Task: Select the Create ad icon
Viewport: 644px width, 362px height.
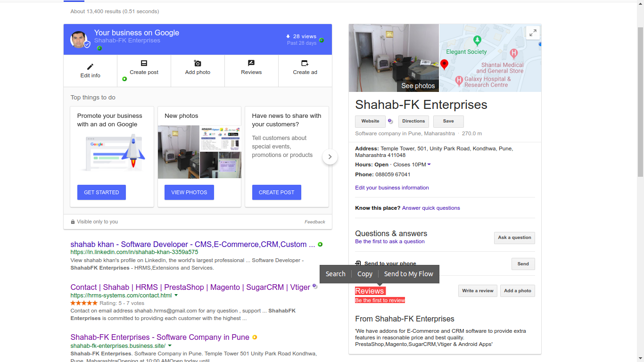Action: 305,63
